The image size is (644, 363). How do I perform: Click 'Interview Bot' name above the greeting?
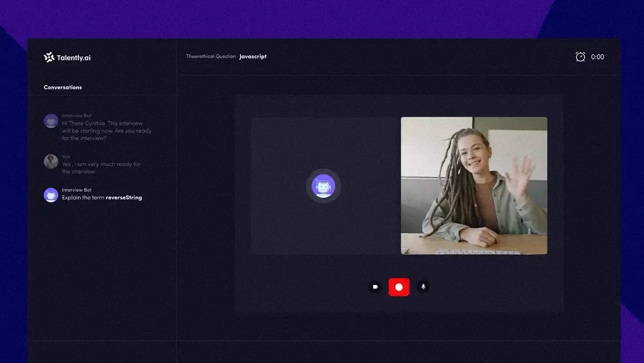pos(77,115)
